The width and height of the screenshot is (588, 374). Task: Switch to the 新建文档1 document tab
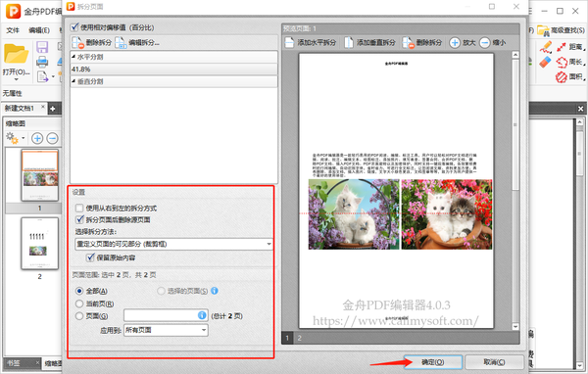tap(20, 109)
